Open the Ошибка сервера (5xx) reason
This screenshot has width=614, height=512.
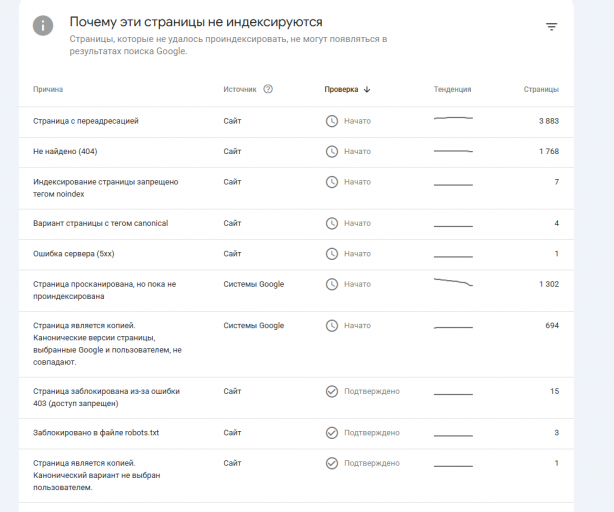pos(74,254)
